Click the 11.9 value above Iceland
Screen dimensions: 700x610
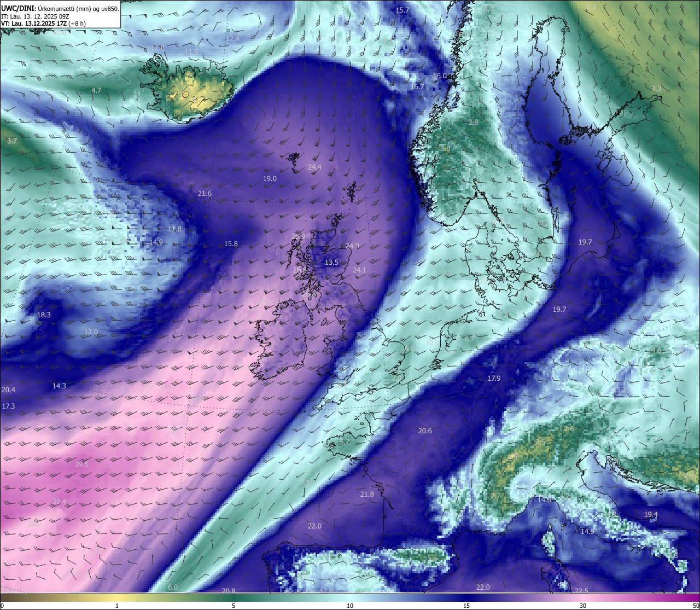[191, 52]
